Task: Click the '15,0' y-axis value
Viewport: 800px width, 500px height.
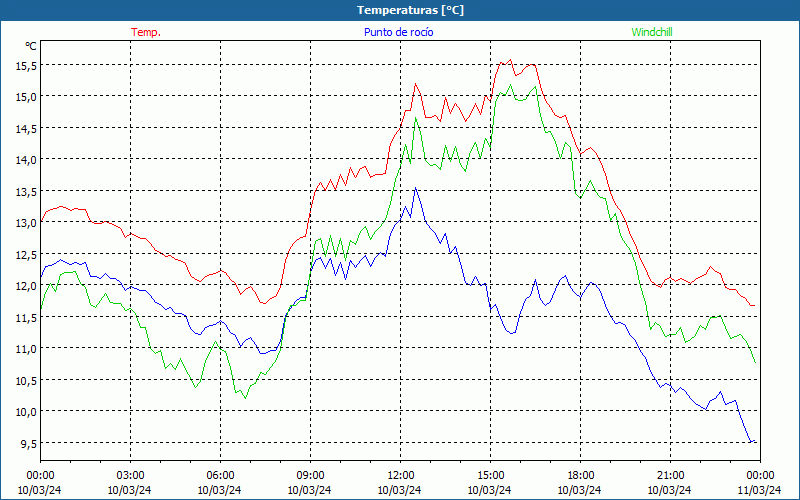Action: (x=26, y=97)
